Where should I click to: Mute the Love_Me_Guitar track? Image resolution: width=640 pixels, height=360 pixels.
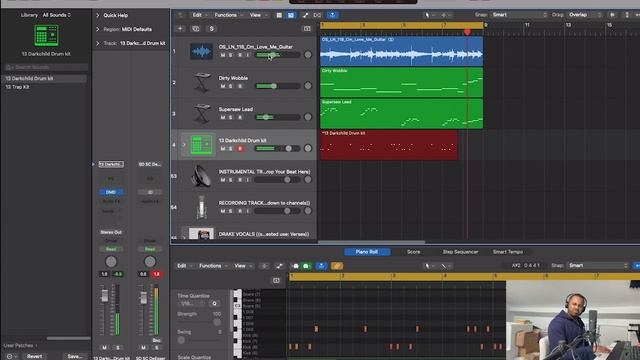(223, 55)
